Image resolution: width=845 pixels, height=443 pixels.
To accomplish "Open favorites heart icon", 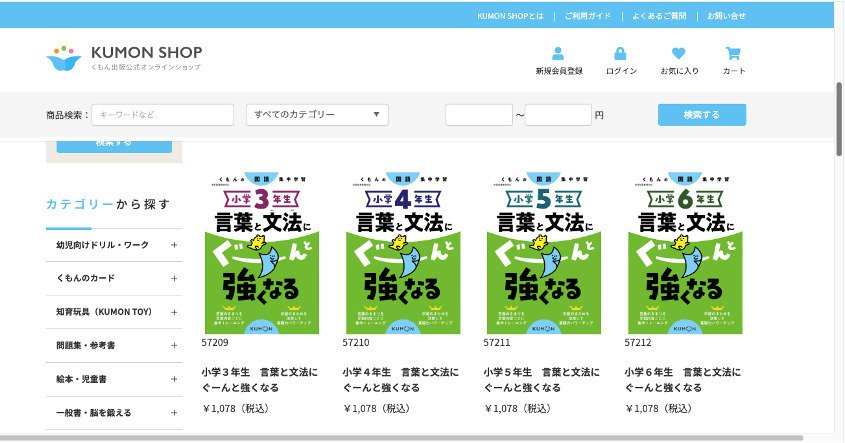I will [x=678, y=53].
